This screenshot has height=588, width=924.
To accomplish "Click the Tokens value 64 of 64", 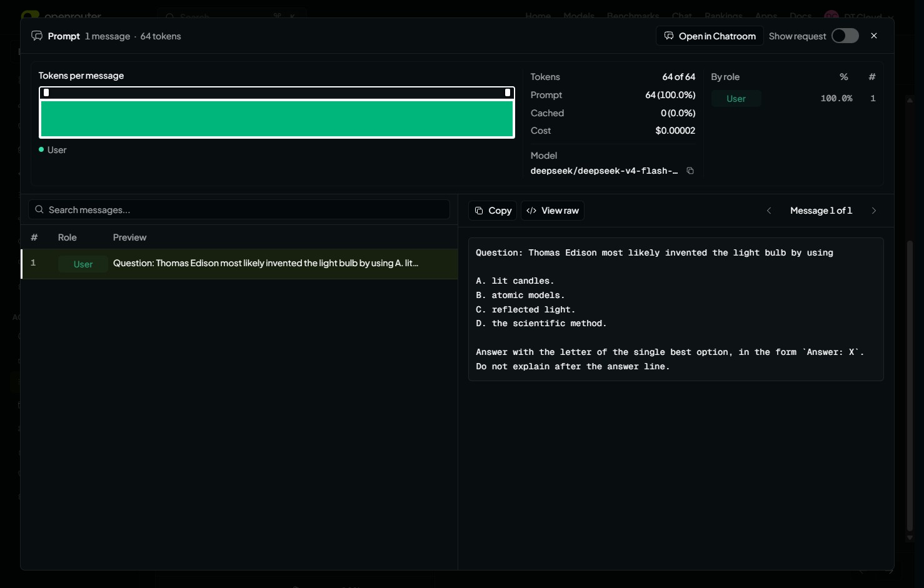I will tap(678, 77).
